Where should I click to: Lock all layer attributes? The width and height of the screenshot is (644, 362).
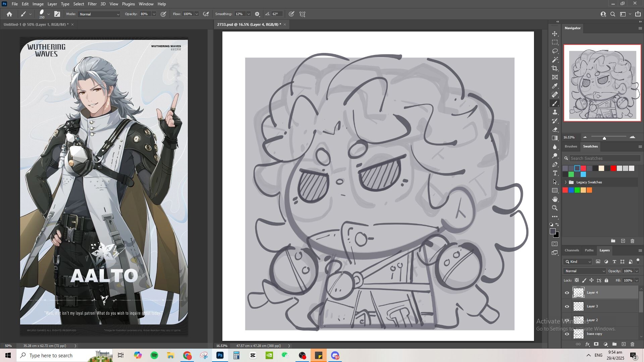606,281
